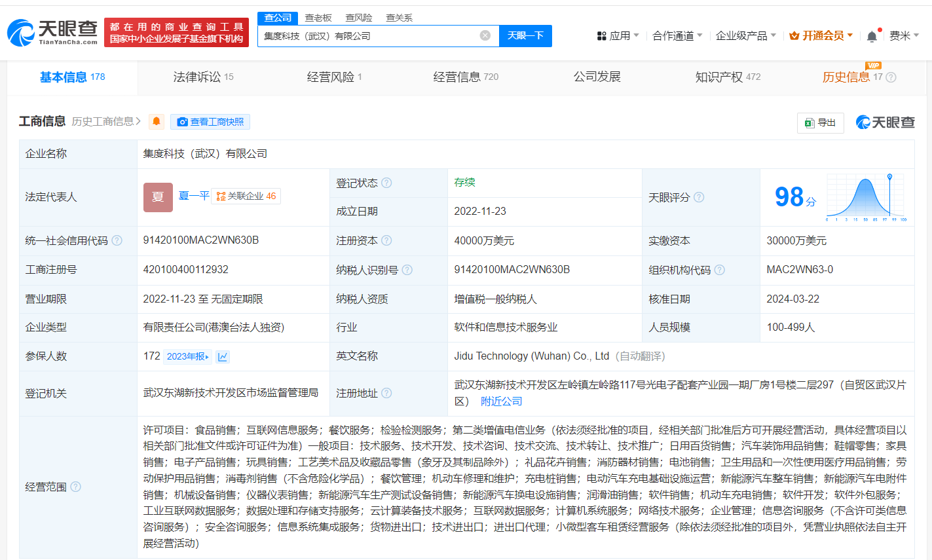
Task: Click help icon beside 统一社会信用代码
Action: coord(117,241)
